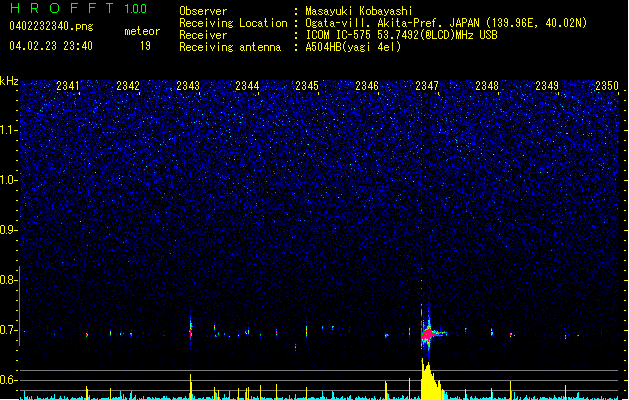Click the 1.1 kHz frequency label
The image size is (629, 400).
(8, 130)
